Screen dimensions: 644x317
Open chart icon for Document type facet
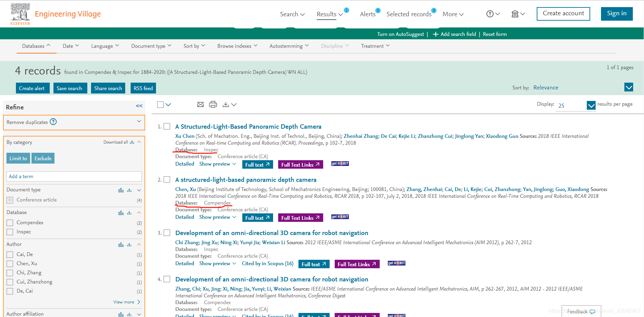121,190
